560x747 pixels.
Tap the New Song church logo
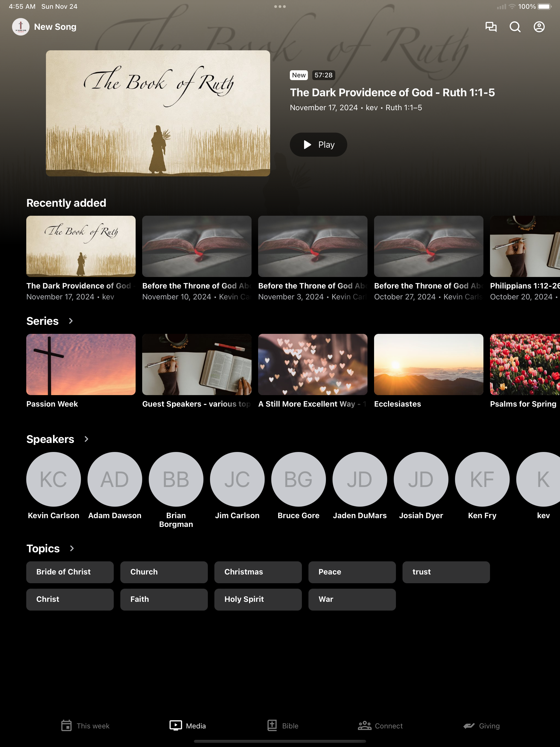21,27
